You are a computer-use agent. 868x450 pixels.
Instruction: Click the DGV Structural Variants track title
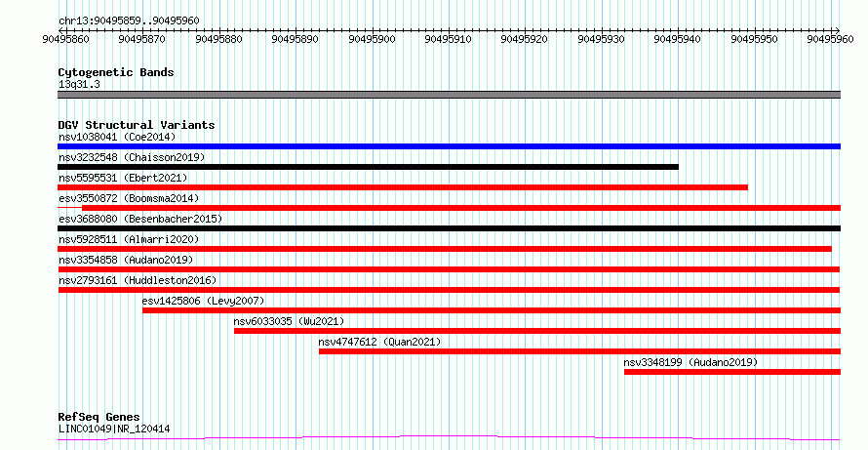pos(137,125)
